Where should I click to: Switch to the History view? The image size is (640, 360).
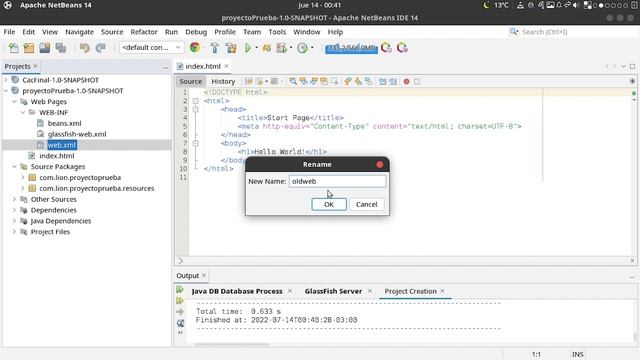coord(223,81)
